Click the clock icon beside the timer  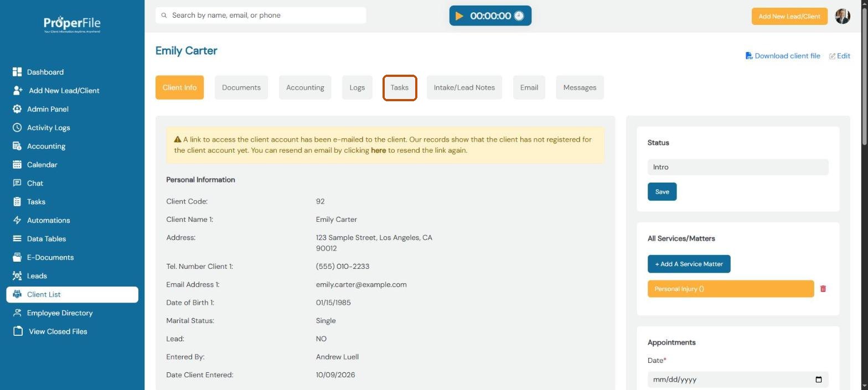(x=519, y=15)
